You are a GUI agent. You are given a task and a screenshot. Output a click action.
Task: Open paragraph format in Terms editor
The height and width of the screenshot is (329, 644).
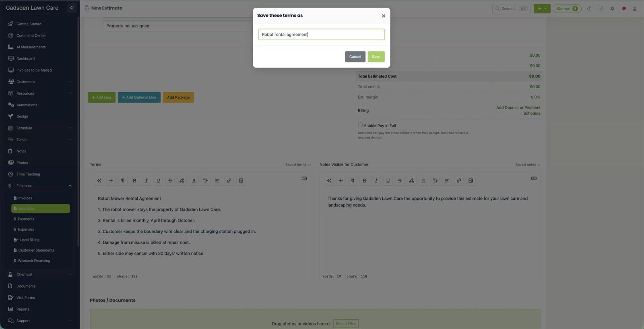coord(123,181)
